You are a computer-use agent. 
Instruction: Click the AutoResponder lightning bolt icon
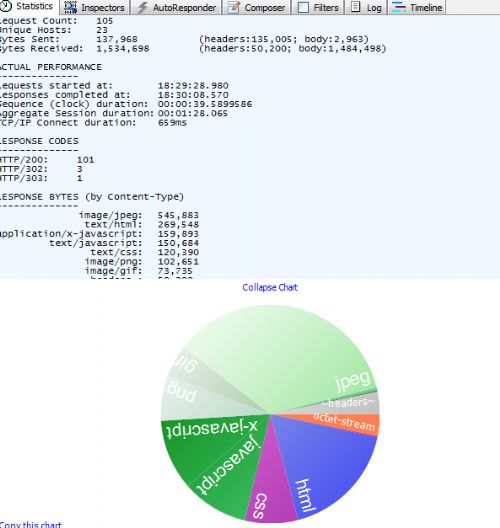click(143, 7)
